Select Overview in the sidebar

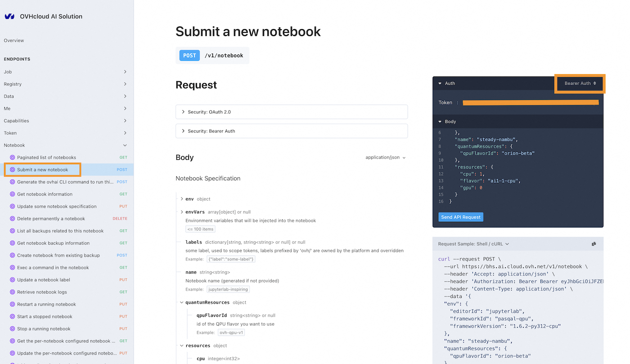13,40
